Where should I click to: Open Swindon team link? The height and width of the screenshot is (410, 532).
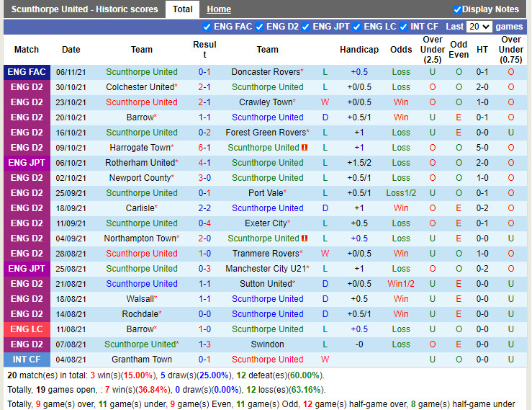click(x=267, y=344)
